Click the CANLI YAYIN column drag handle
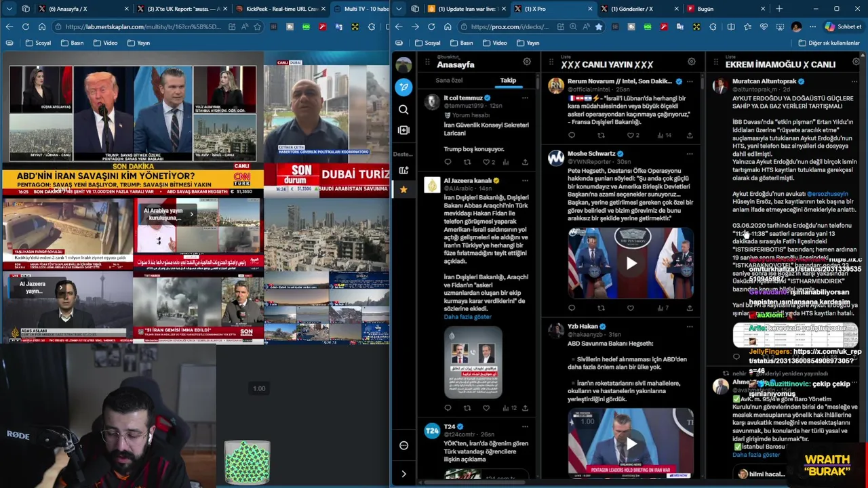 [551, 62]
